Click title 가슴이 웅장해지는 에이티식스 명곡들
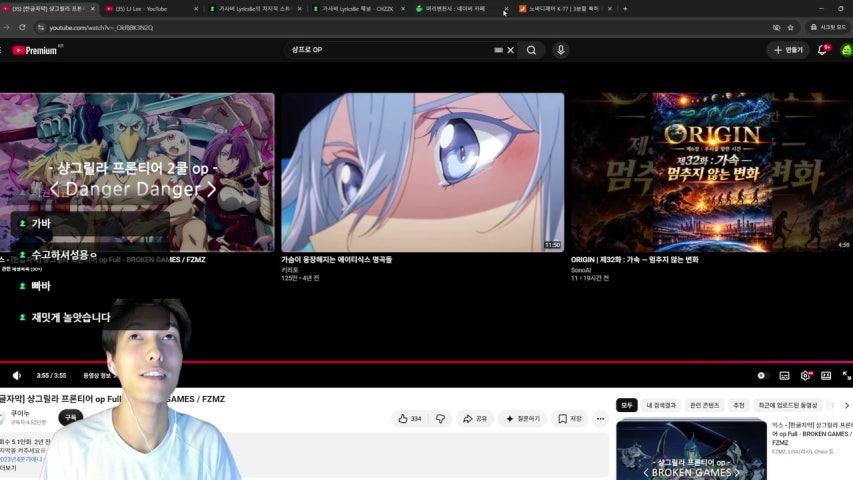 coord(336,260)
